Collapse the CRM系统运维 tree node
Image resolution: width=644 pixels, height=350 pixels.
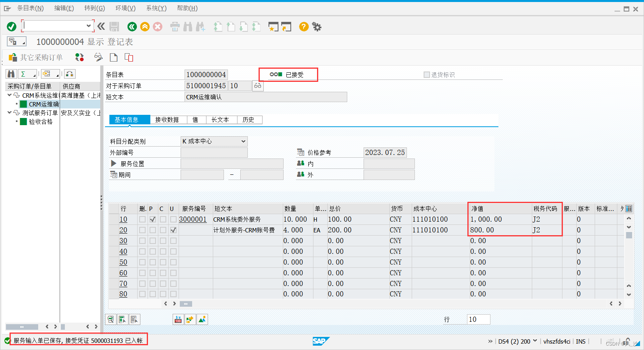[x=10, y=95]
